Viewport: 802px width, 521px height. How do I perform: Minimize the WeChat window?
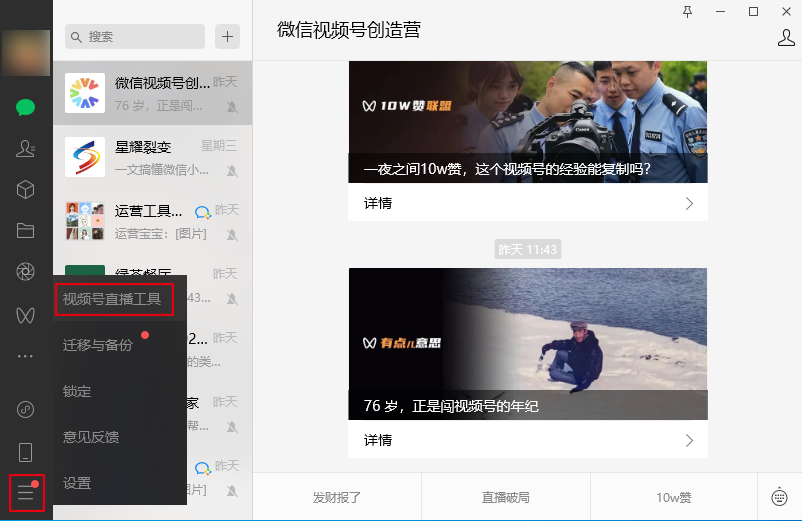point(721,12)
